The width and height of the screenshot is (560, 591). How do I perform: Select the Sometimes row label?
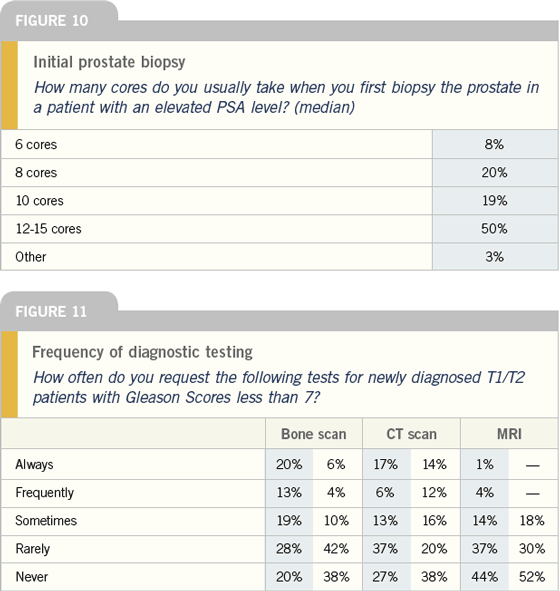(46, 521)
